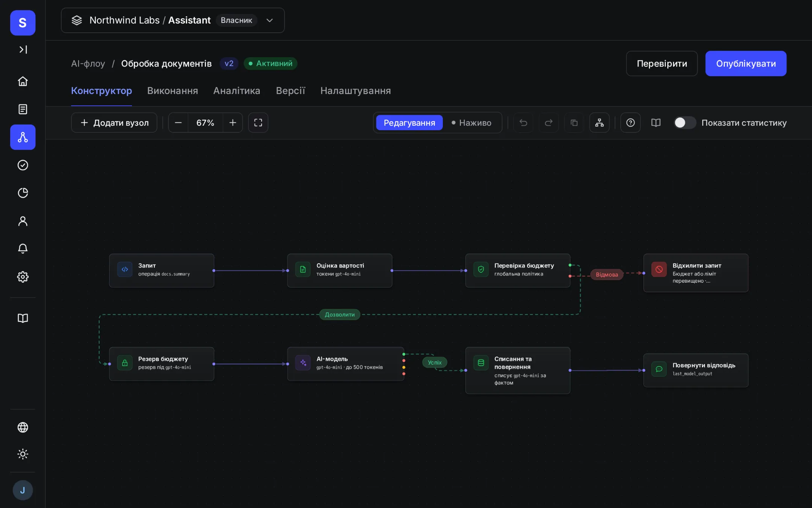Image resolution: width=812 pixels, height=508 pixels.
Task: Click the fit-to-screen icon
Action: (258, 123)
